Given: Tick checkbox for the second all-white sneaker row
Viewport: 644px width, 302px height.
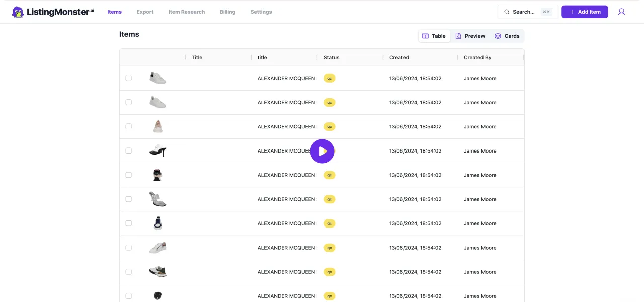Looking at the screenshot, I should tap(128, 102).
